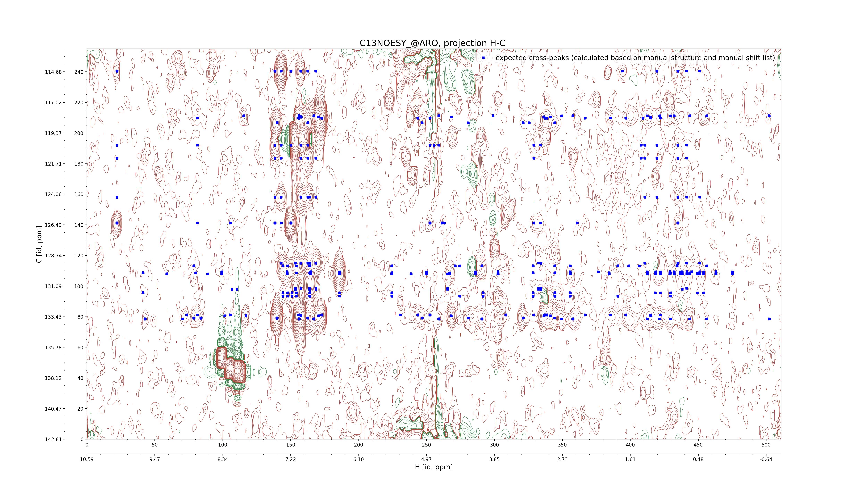Click the "H [id, ppm]" axis label
This screenshot has width=868, height=488.
click(x=434, y=467)
